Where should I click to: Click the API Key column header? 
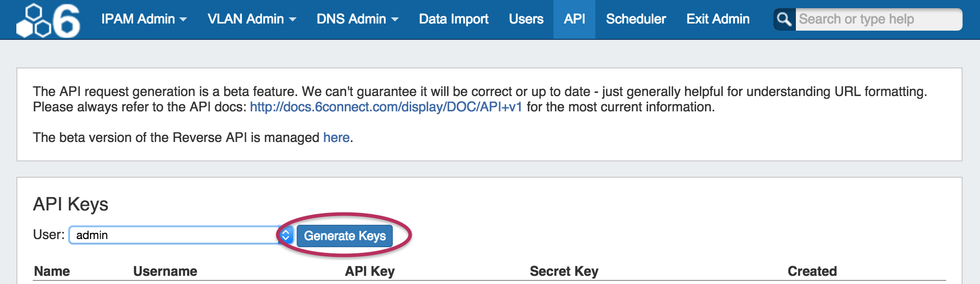click(369, 271)
